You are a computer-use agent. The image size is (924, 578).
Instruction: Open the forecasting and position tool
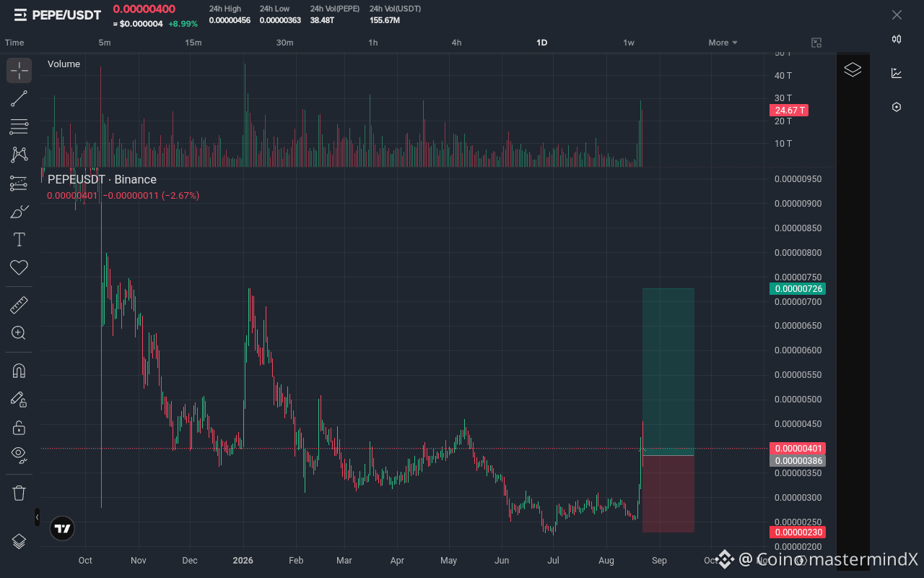click(x=19, y=184)
